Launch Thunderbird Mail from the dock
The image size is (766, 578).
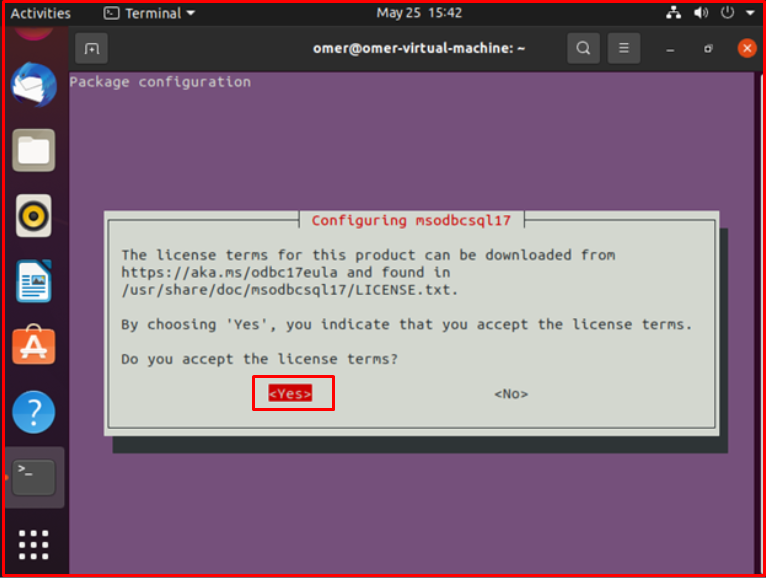(x=33, y=85)
